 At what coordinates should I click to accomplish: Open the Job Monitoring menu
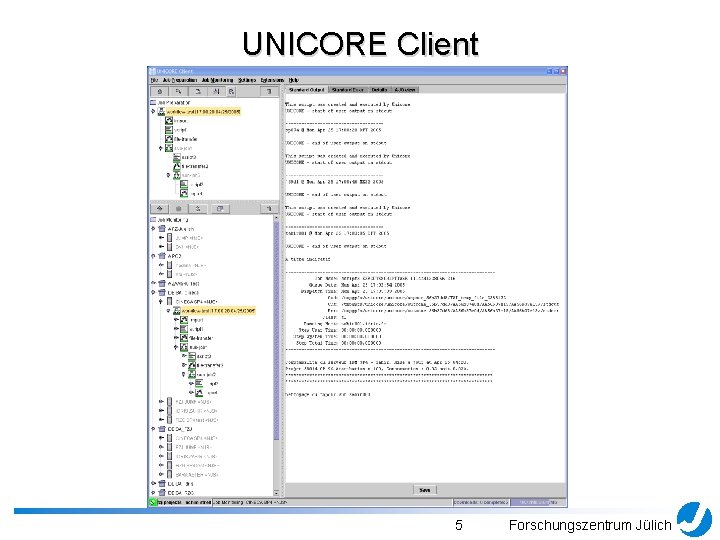(217, 80)
